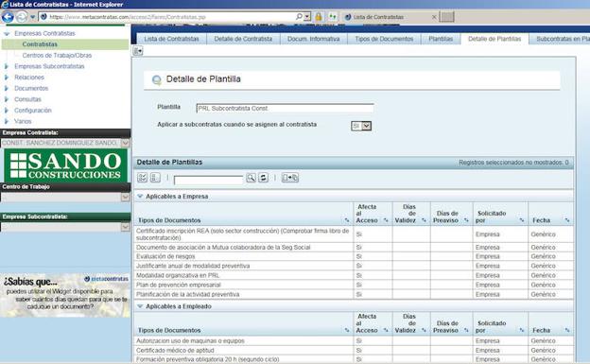The height and width of the screenshot is (364, 590).
Task: Sort Empresa table by Tipos de Documentos arrow
Action: [347, 220]
